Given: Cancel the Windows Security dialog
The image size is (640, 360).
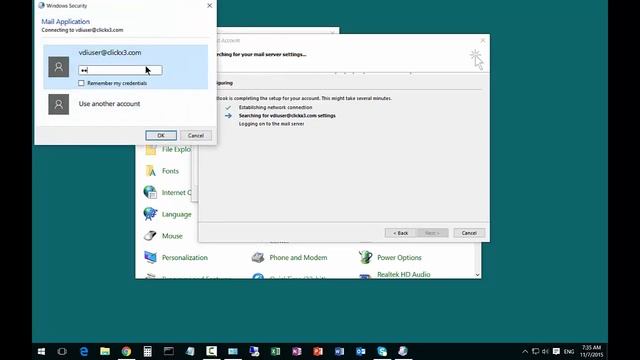Looking at the screenshot, I should (x=196, y=136).
